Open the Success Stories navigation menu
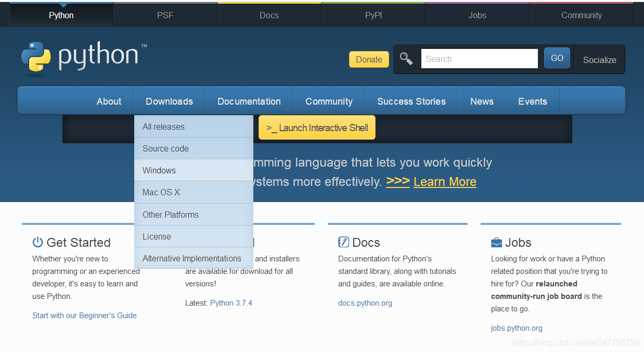The image size is (644, 352). click(x=411, y=102)
